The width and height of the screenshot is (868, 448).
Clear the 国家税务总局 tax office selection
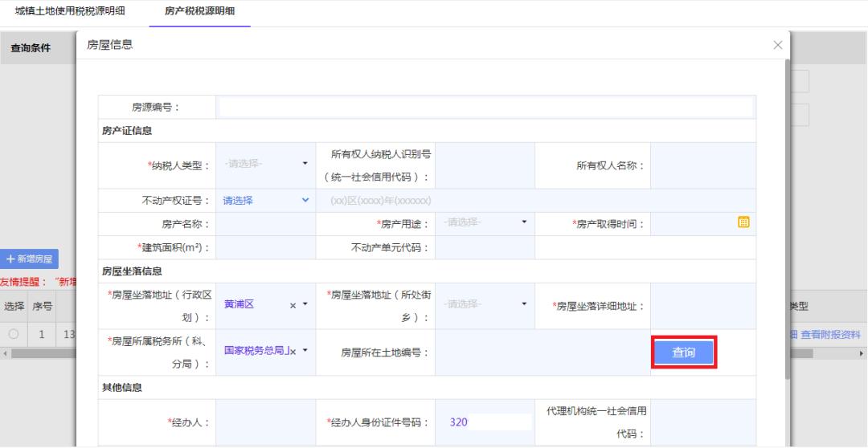pyautogui.click(x=293, y=352)
